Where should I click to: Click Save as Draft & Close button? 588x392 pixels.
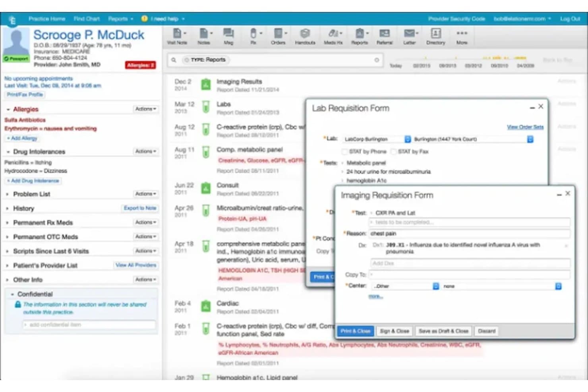pos(443,331)
